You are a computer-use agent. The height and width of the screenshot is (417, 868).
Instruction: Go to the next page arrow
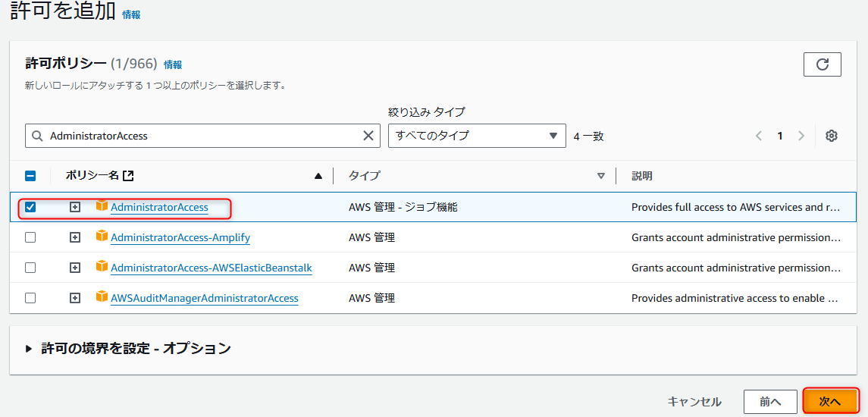point(801,136)
